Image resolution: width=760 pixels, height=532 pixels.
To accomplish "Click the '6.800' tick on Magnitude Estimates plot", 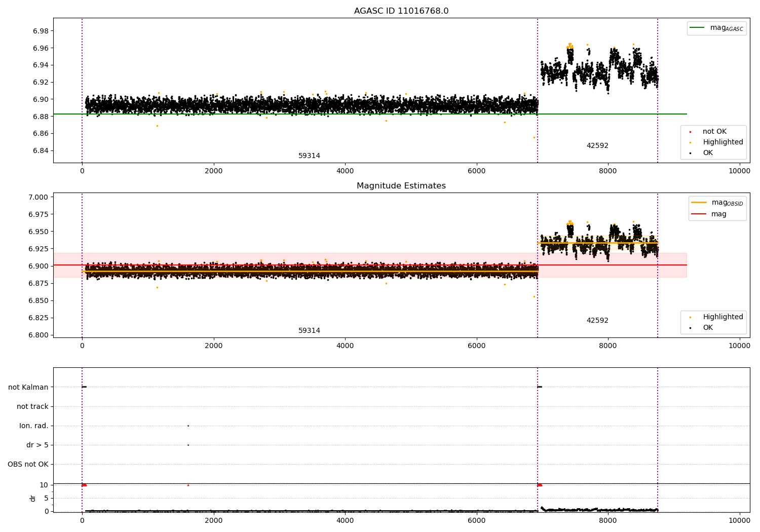I will coord(38,335).
